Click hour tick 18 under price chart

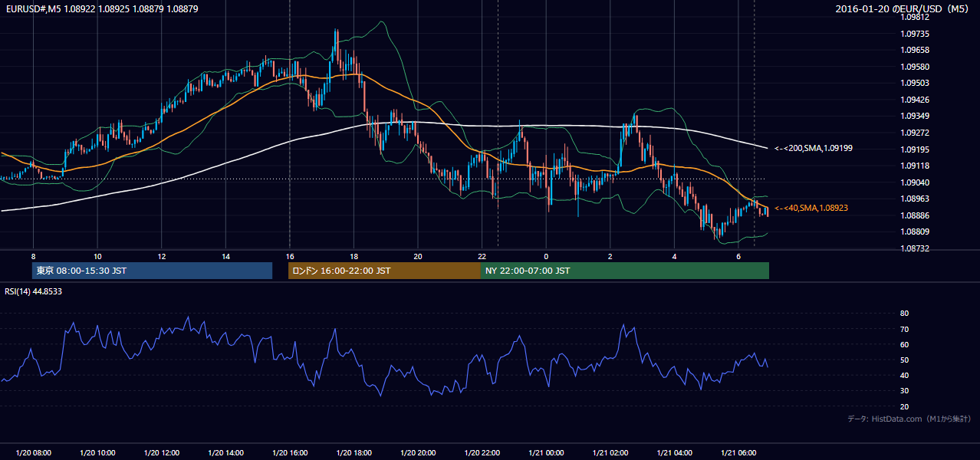point(354,256)
